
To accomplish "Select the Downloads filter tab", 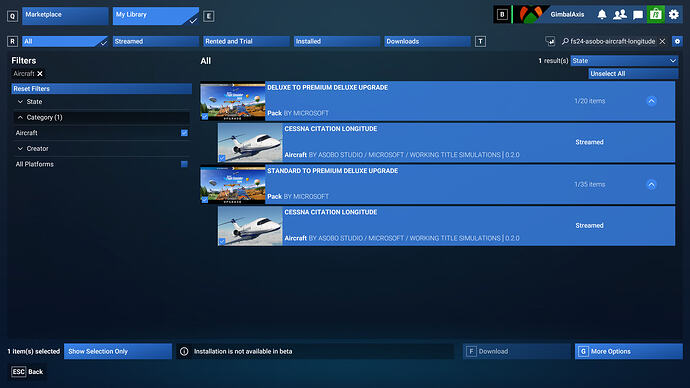I will (427, 41).
